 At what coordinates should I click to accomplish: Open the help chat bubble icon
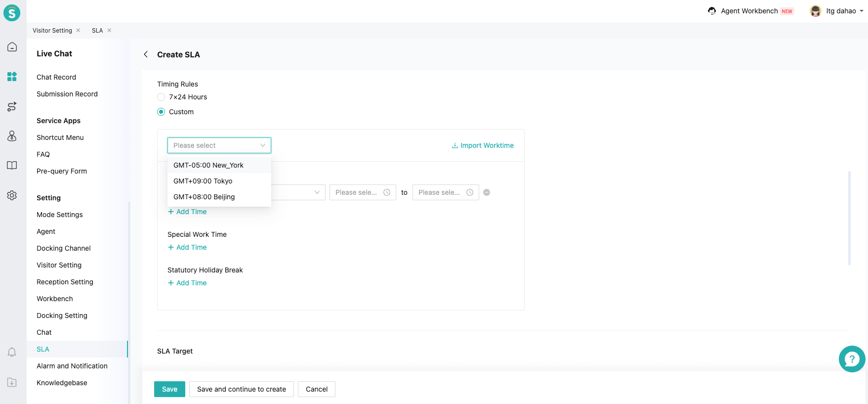coord(852,359)
